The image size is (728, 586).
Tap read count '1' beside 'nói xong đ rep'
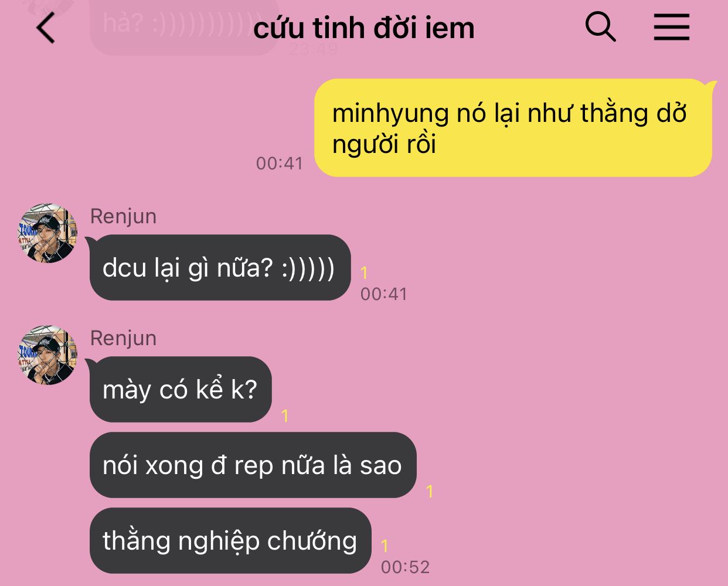tap(430, 491)
